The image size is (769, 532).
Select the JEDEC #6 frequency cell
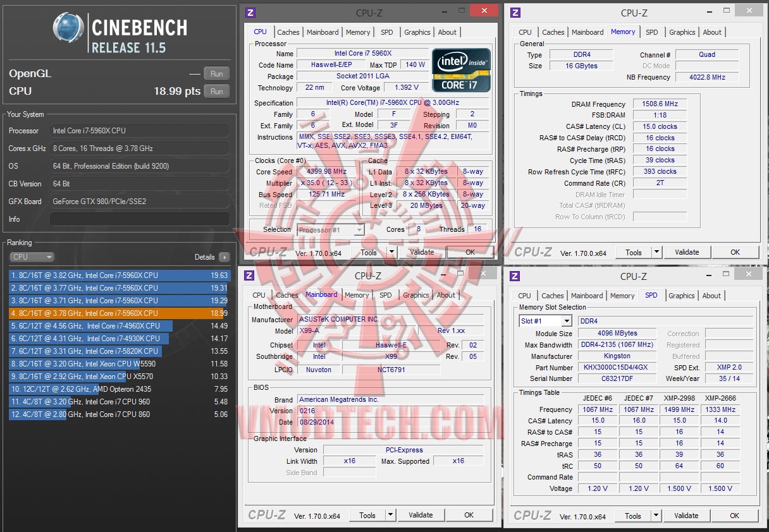[597, 409]
